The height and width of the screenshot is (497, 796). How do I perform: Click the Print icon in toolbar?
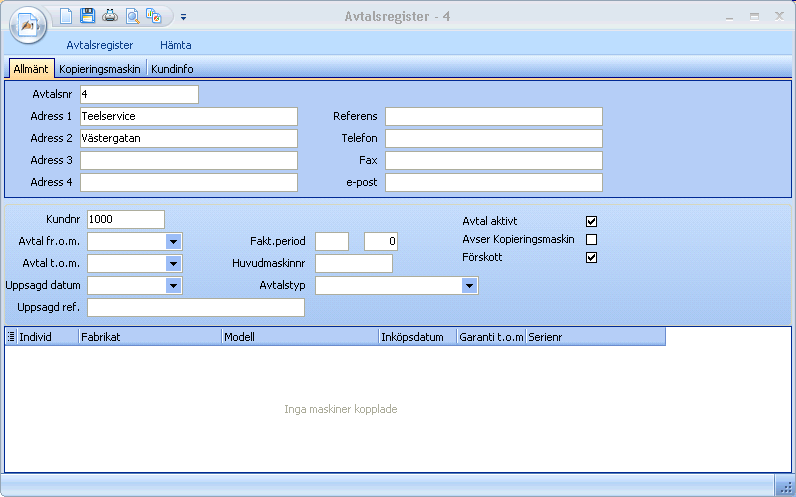(x=110, y=16)
